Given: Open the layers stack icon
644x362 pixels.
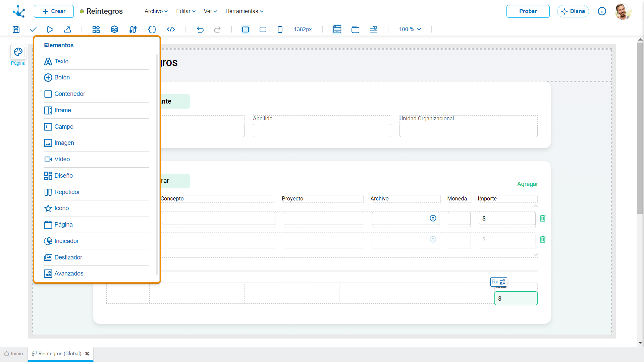Looking at the screenshot, I should pos(114,29).
